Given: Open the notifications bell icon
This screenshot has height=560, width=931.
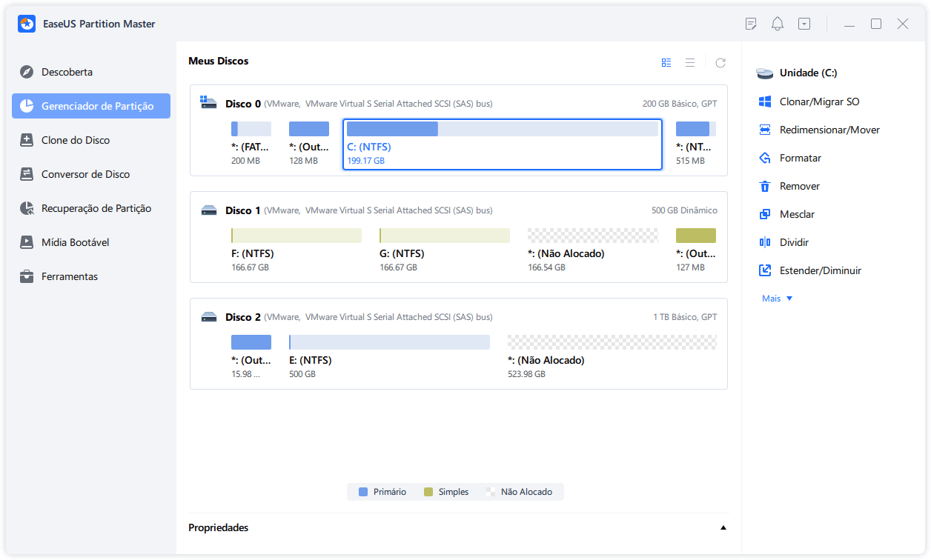Looking at the screenshot, I should click(778, 24).
